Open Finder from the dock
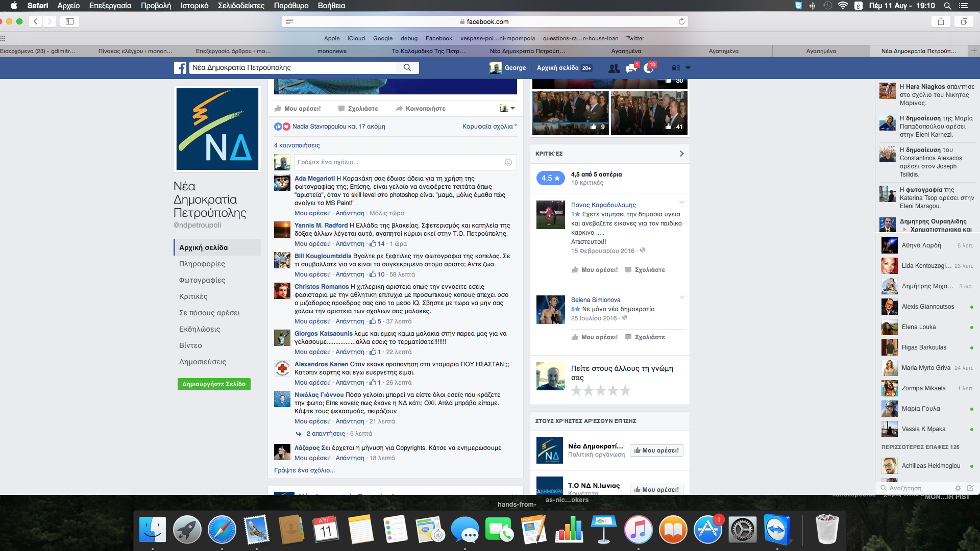Screen dimensions: 980x551 [x=153, y=530]
